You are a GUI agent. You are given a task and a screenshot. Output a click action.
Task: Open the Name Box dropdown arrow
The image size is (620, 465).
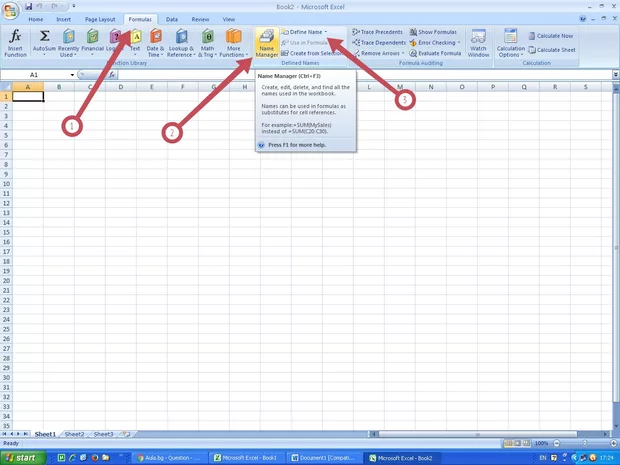(72, 75)
